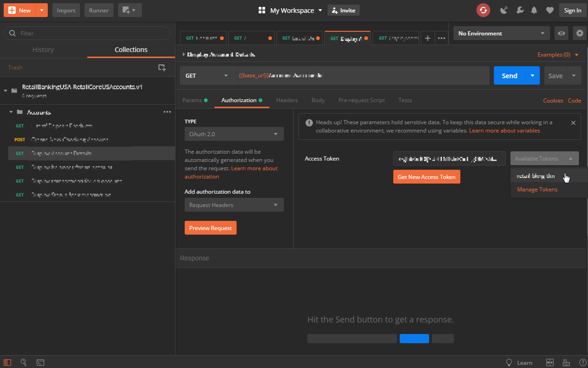588x368 pixels.
Task: Open the GET method dropdown
Action: 206,75
